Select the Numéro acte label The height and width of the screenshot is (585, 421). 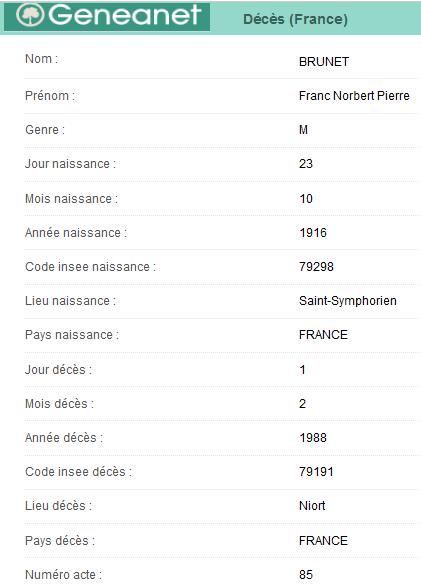pos(63,575)
